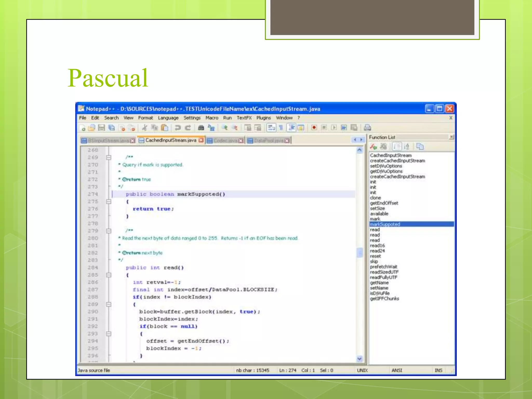Close the DataPool.java tab
The width and height of the screenshot is (532, 399).
pyautogui.click(x=287, y=141)
